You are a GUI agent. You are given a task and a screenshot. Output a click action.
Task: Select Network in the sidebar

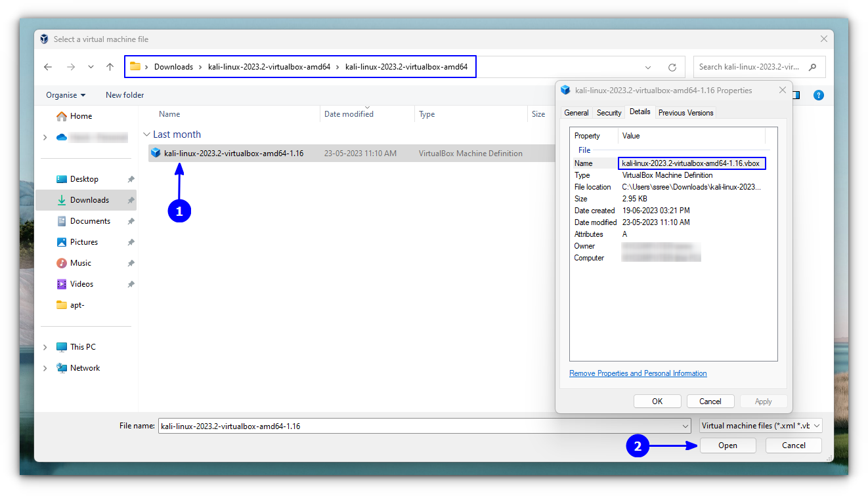pos(79,368)
